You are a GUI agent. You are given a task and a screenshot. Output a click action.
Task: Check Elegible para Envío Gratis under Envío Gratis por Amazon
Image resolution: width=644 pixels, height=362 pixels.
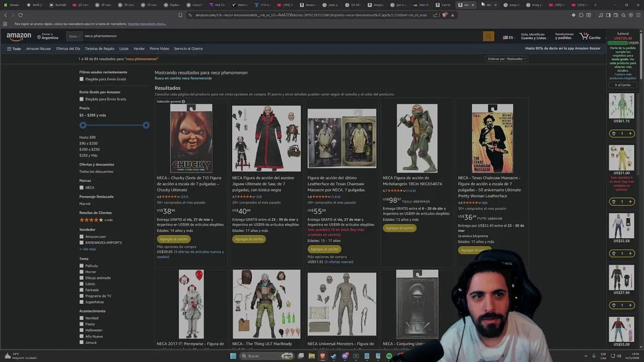click(82, 99)
